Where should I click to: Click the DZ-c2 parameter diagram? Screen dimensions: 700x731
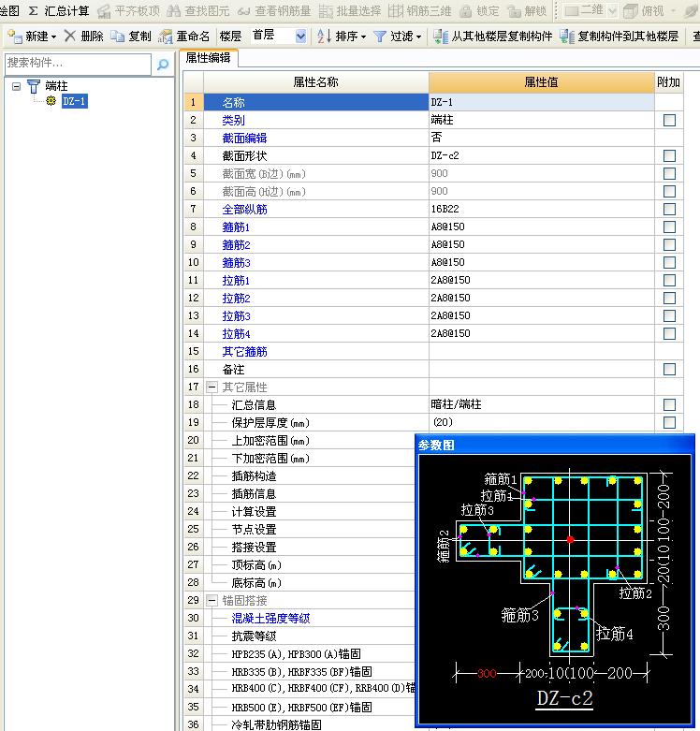coord(554,590)
